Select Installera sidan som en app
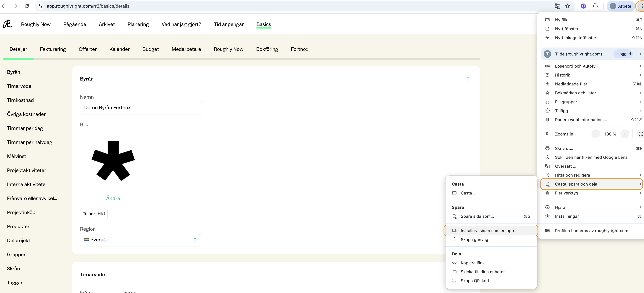The image size is (644, 293). (489, 231)
